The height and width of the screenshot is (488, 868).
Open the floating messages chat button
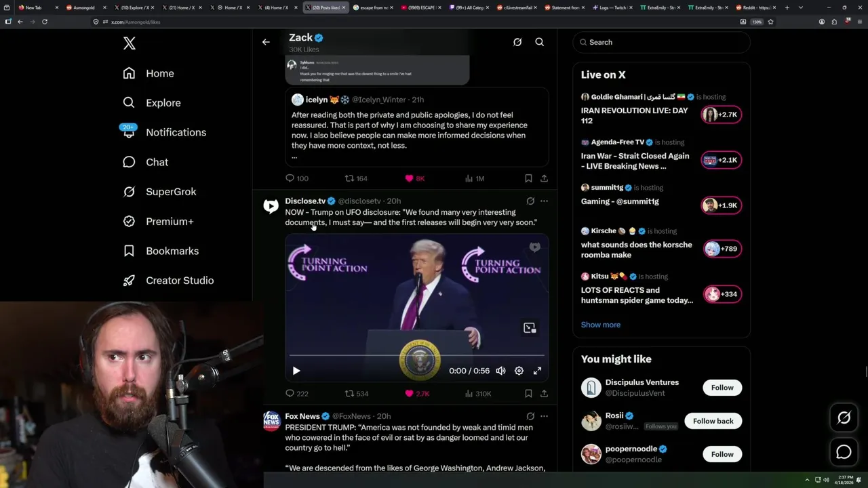click(x=844, y=451)
